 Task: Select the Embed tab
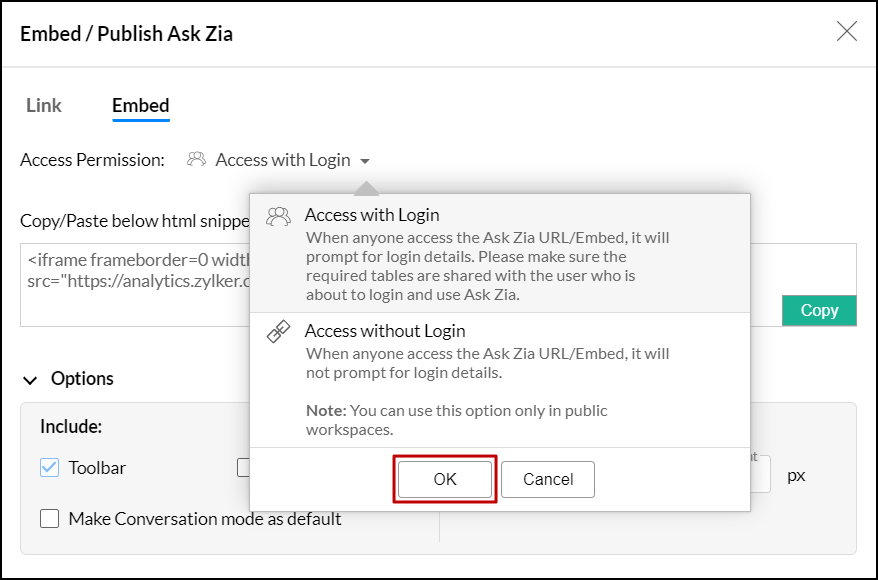click(140, 106)
